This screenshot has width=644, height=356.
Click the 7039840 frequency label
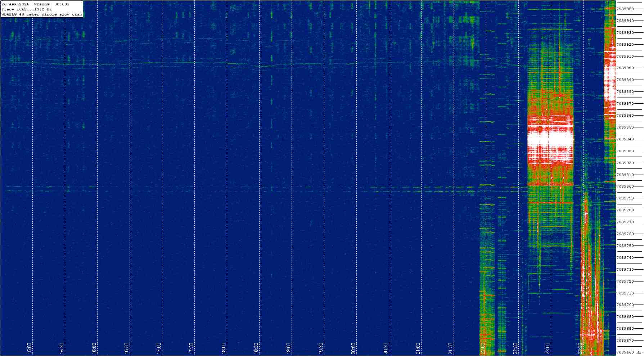click(625, 139)
